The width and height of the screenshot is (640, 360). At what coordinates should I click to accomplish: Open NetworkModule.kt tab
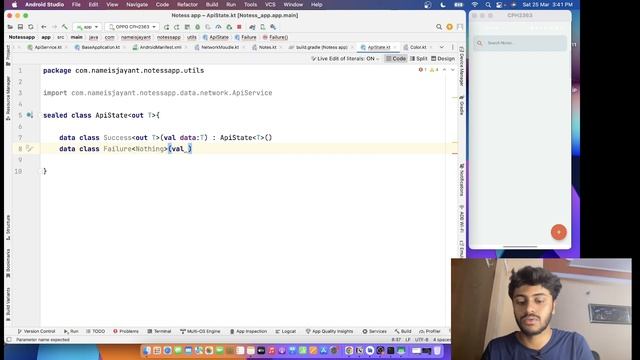[220, 47]
